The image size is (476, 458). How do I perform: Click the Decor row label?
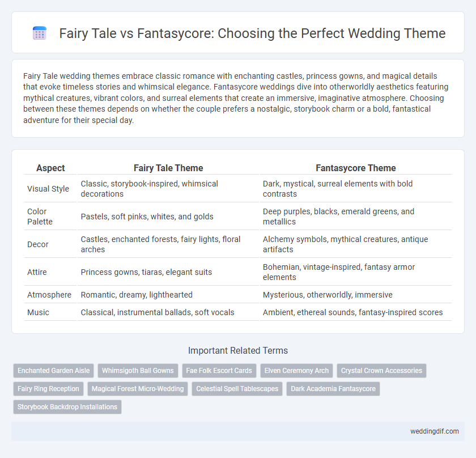(38, 244)
